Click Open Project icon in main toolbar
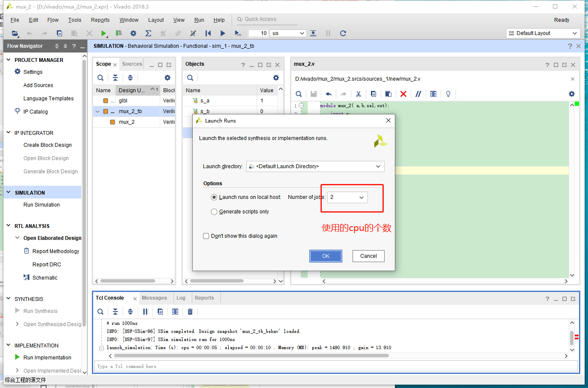 [x=15, y=33]
